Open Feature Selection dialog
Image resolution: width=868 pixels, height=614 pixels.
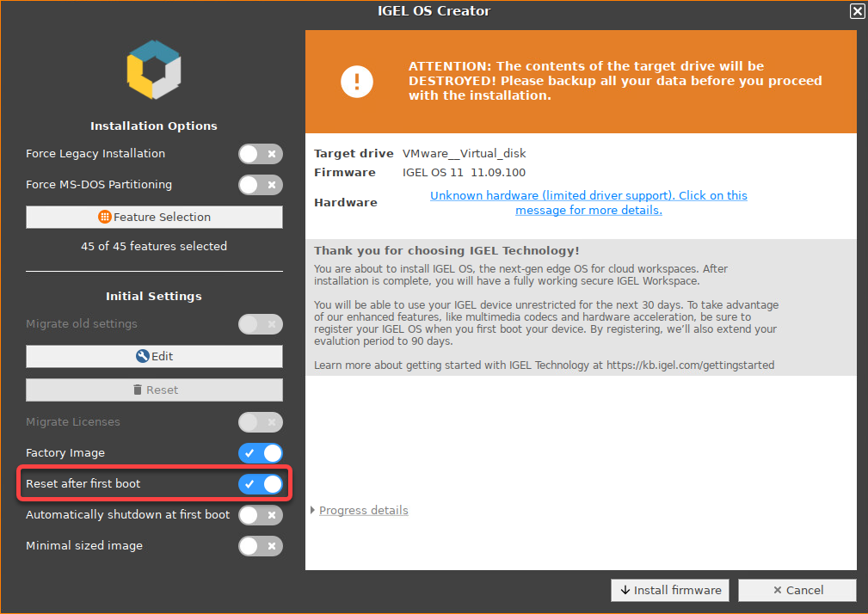[x=154, y=217]
